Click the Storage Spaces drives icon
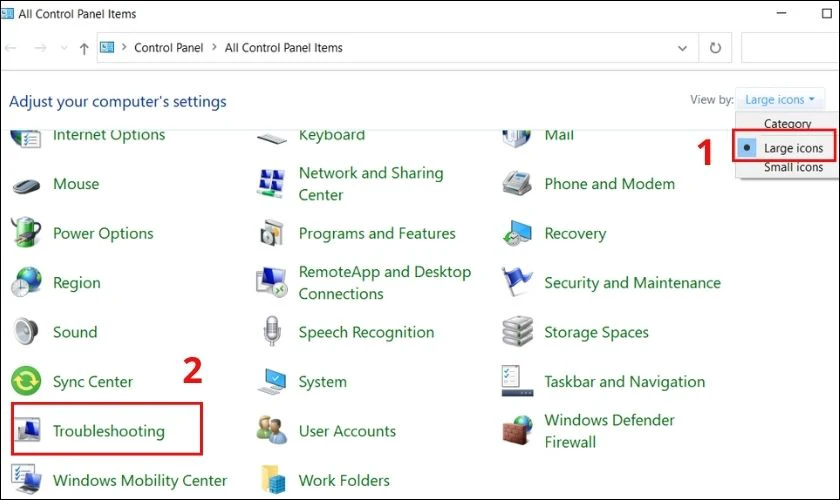840x500 pixels. (518, 331)
